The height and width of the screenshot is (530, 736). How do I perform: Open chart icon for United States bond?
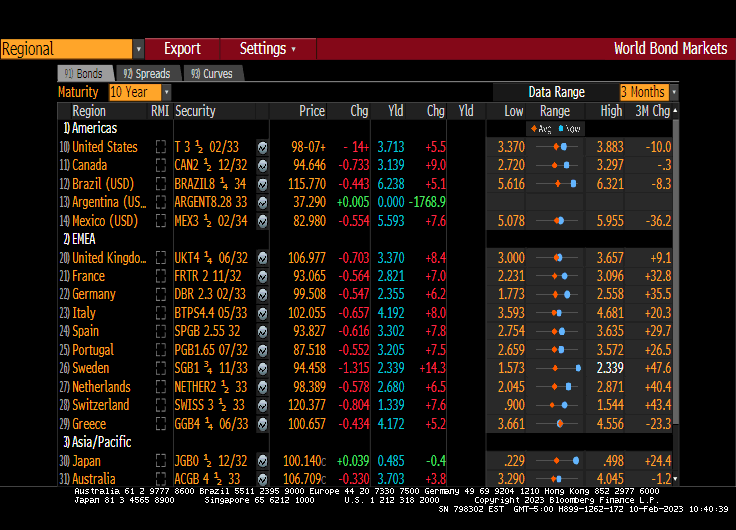[x=262, y=147]
